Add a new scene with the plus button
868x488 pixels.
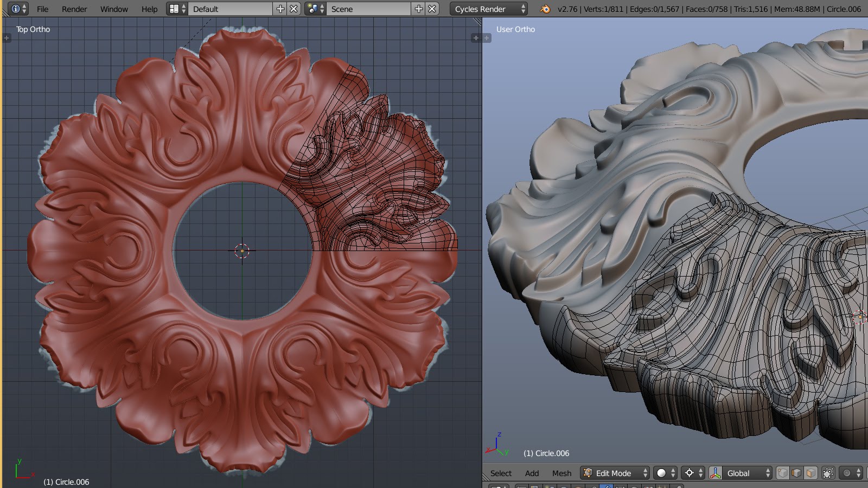(x=418, y=9)
